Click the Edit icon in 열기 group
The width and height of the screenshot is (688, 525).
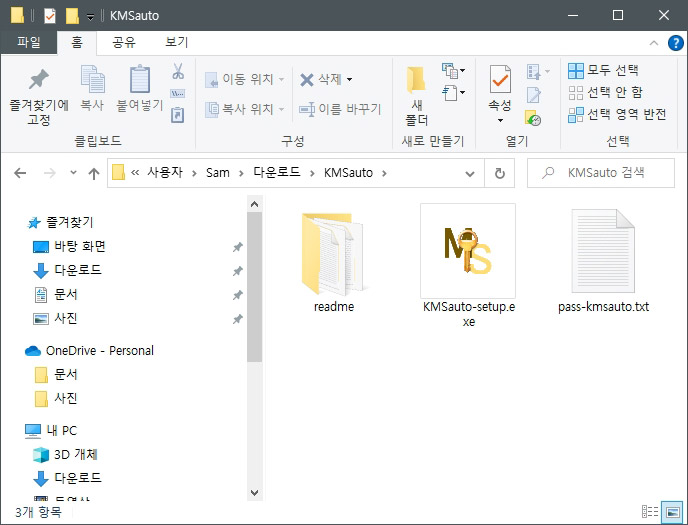[534, 95]
